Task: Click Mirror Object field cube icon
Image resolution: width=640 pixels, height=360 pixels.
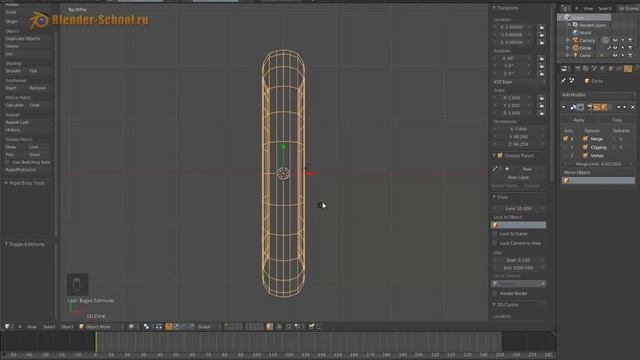Action: pyautogui.click(x=567, y=180)
